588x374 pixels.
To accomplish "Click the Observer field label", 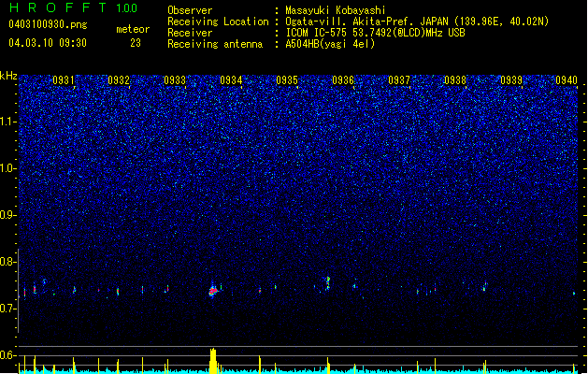I will click(190, 10).
